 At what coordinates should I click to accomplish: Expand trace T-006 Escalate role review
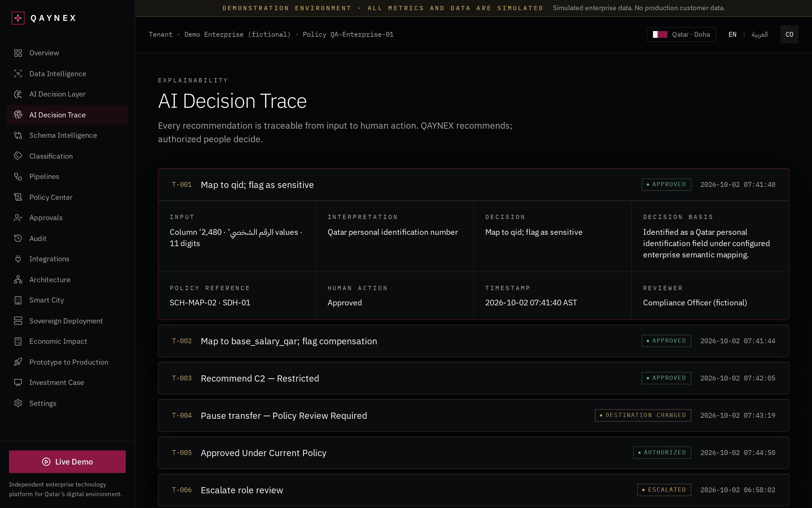[473, 490]
